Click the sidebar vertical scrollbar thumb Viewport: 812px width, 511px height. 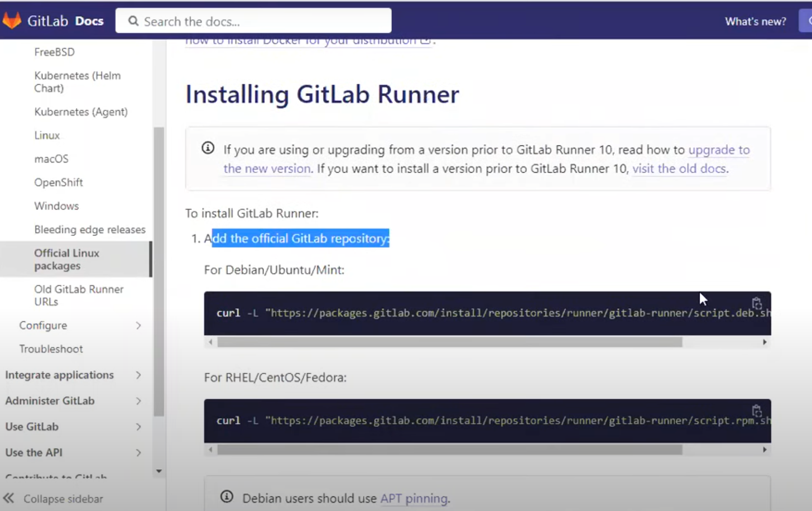159,271
